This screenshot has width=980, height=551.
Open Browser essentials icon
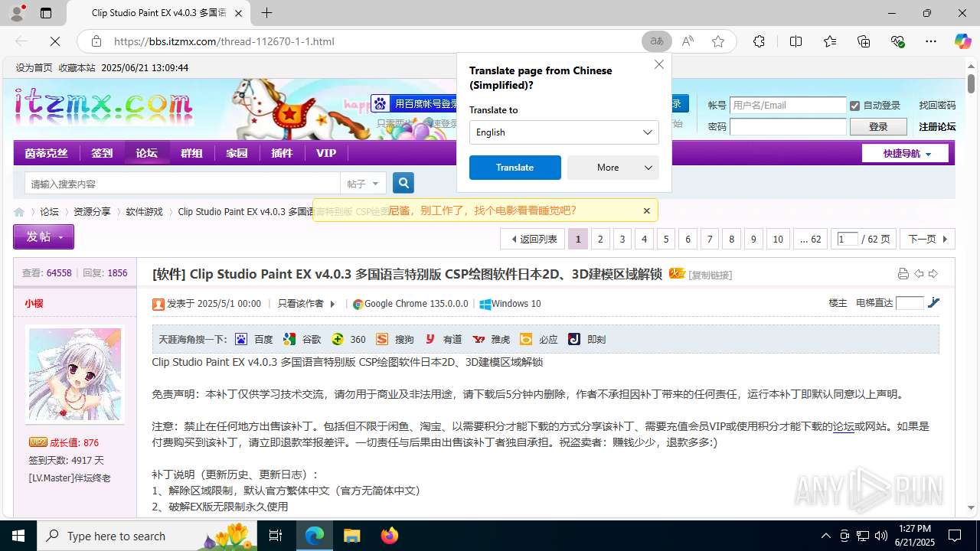click(898, 41)
